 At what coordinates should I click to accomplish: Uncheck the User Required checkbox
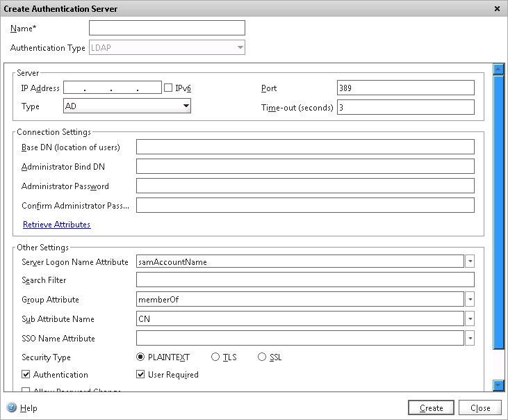click(141, 375)
